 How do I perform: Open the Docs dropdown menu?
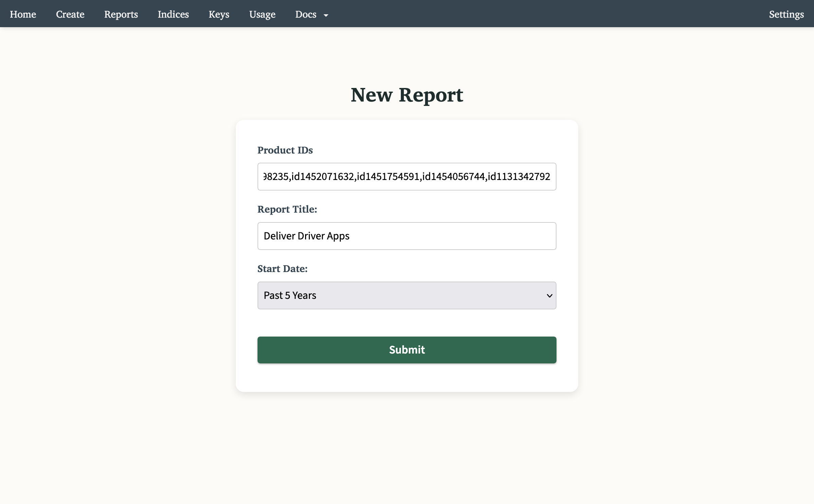pyautogui.click(x=305, y=14)
